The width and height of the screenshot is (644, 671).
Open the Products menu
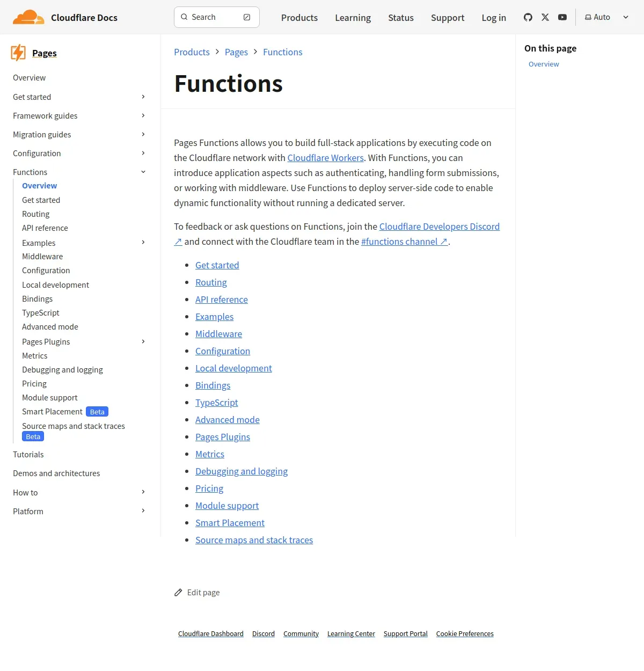pos(299,18)
